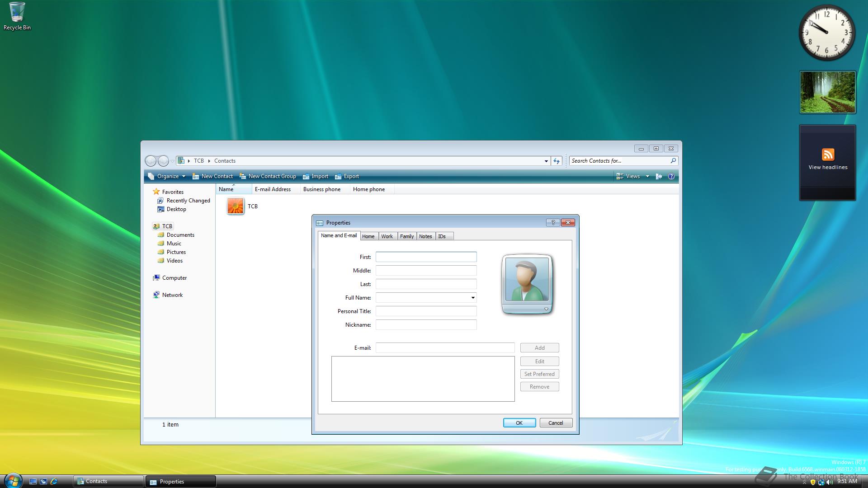Open contact picture dropdown arrow
The width and height of the screenshot is (868, 488).
click(x=546, y=309)
